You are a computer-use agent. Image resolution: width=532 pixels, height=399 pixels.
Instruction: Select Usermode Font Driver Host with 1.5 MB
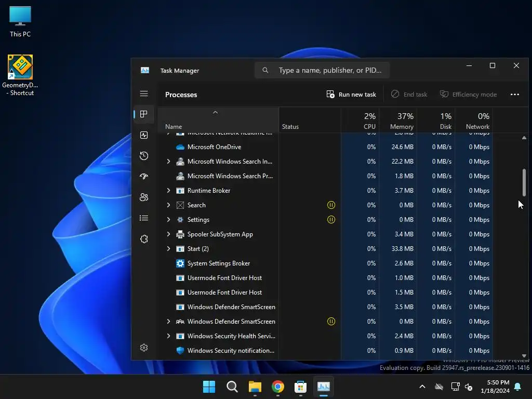(x=325, y=292)
